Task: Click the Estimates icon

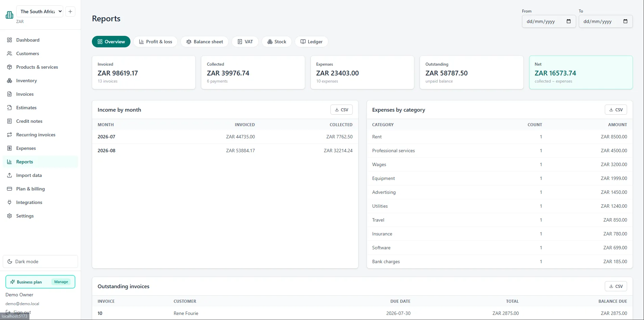Action: [9, 108]
